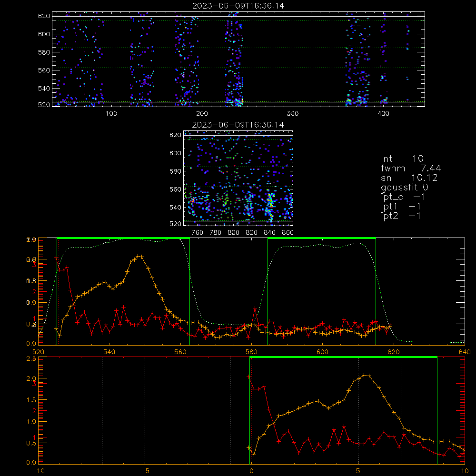Viewport: 476px width, 476px height.
Task: Click the 'ipt_c -1' parameter text
Action: pos(403,197)
